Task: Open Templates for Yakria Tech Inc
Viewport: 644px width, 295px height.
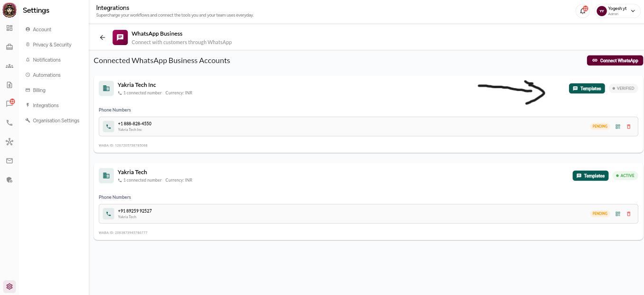Action: (587, 89)
